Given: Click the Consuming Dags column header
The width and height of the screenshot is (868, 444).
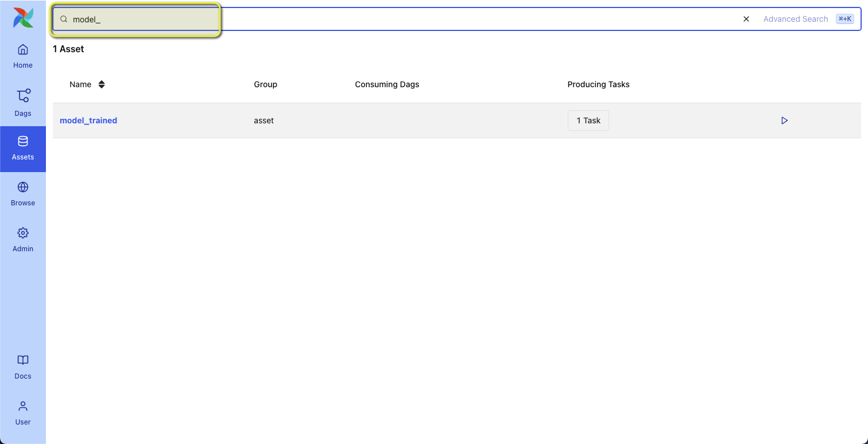Looking at the screenshot, I should [x=387, y=84].
